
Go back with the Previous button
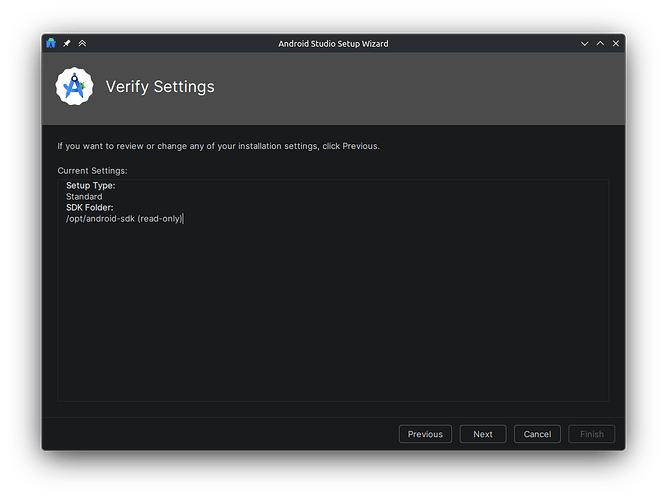[425, 434]
